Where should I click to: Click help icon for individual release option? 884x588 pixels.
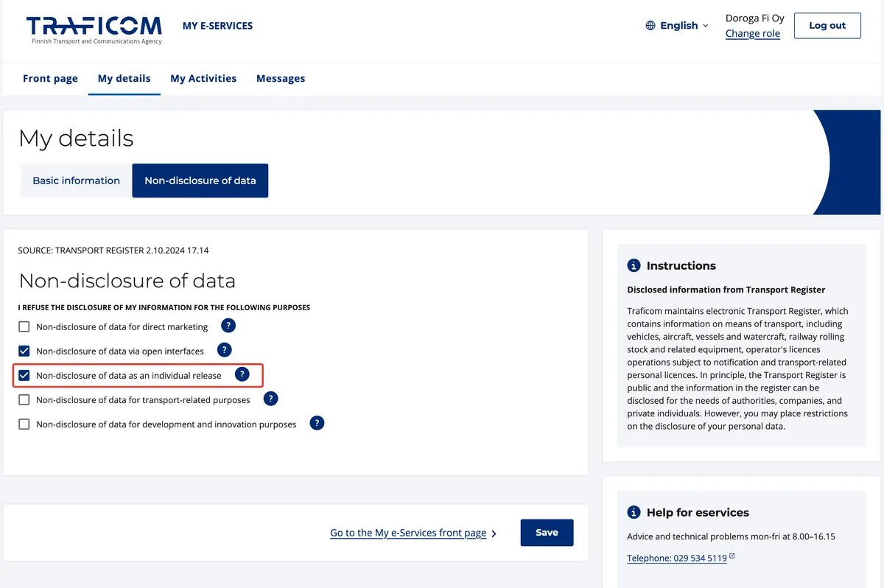click(242, 375)
